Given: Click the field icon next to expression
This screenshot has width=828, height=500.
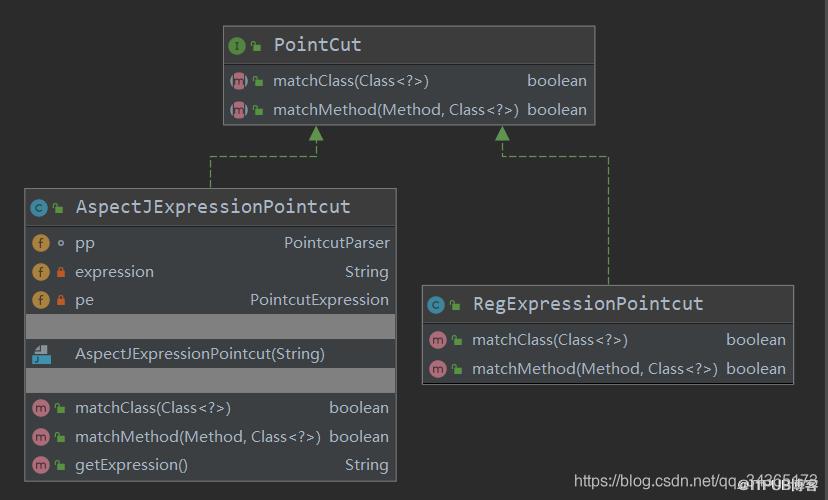Looking at the screenshot, I should tap(41, 272).
